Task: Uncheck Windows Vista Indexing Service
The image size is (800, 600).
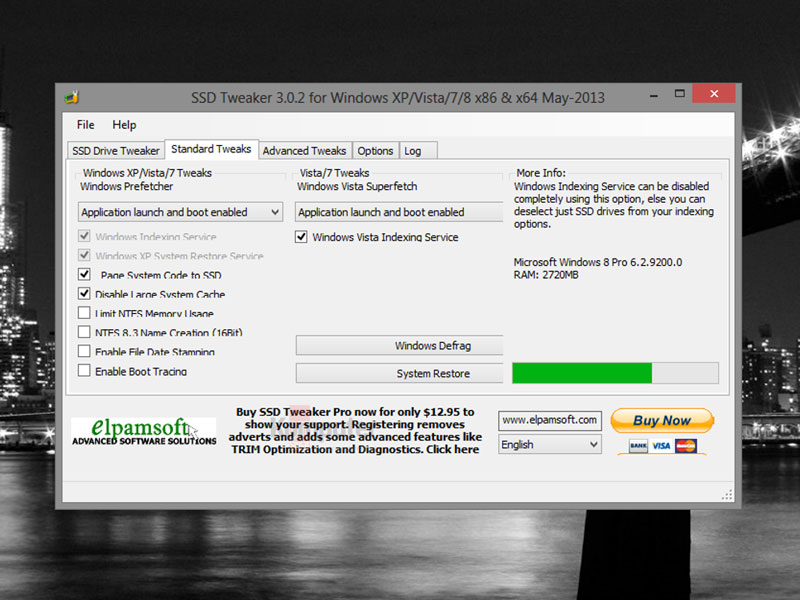Action: (x=301, y=237)
